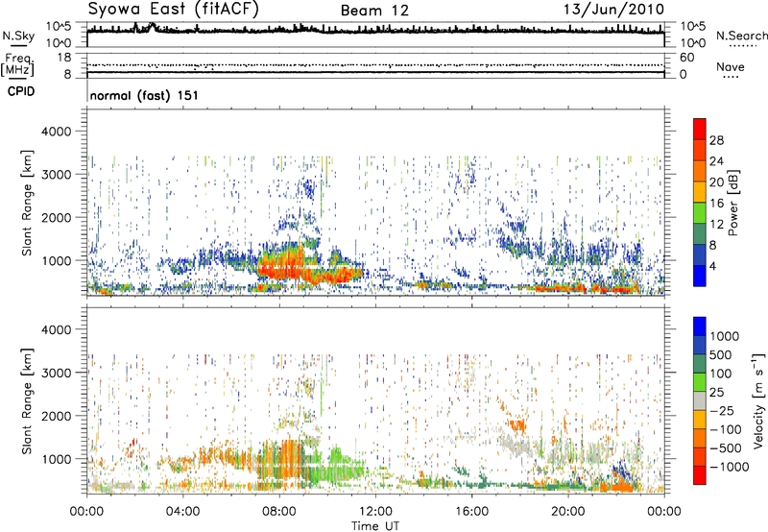Select '18' on the frequency axis

point(64,58)
